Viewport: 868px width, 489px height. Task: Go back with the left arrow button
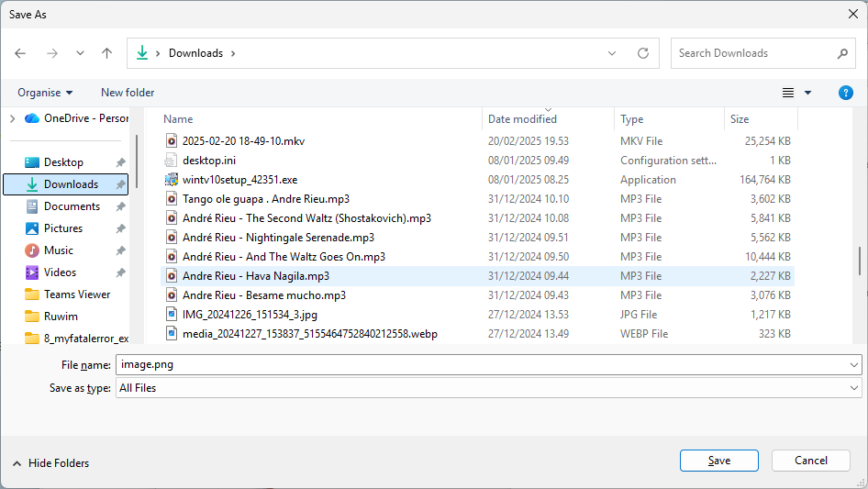tap(20, 53)
